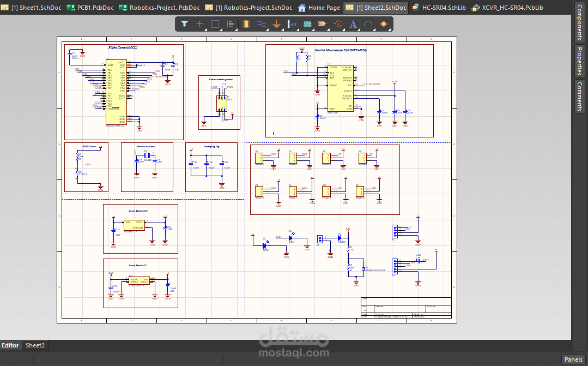
Task: Select the Sheet2 bottom tab
Action: pos(35,345)
